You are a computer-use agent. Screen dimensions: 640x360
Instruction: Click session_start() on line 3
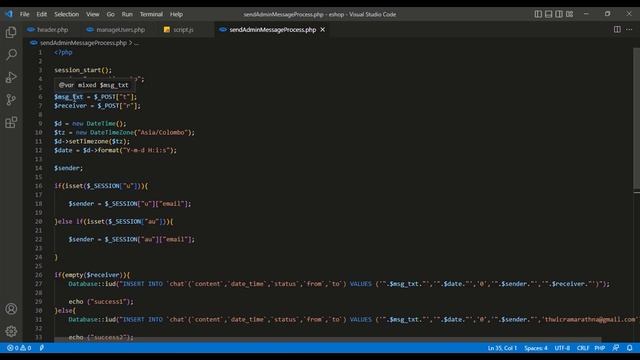83,70
